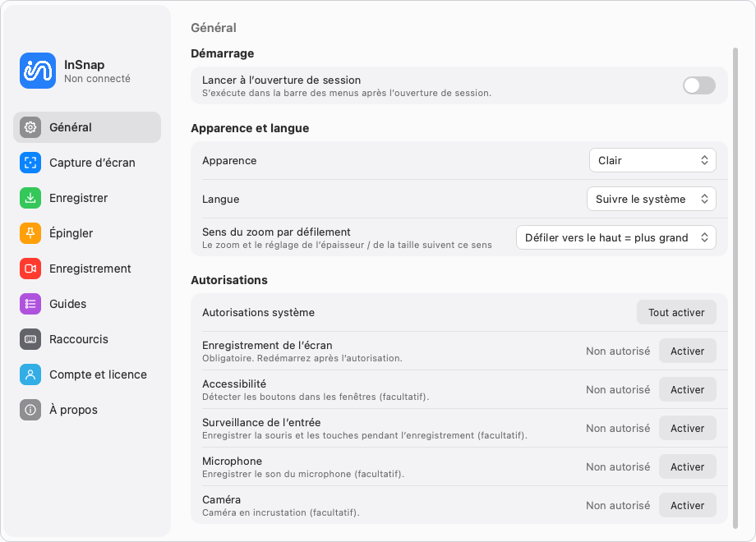Open the Apparence dropdown set to Clair

652,160
